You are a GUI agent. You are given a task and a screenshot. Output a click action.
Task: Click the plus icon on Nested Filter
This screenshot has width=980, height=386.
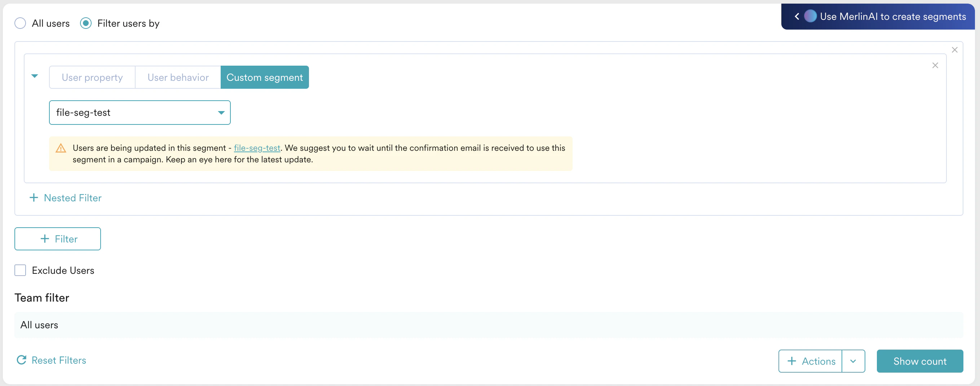pos(34,198)
